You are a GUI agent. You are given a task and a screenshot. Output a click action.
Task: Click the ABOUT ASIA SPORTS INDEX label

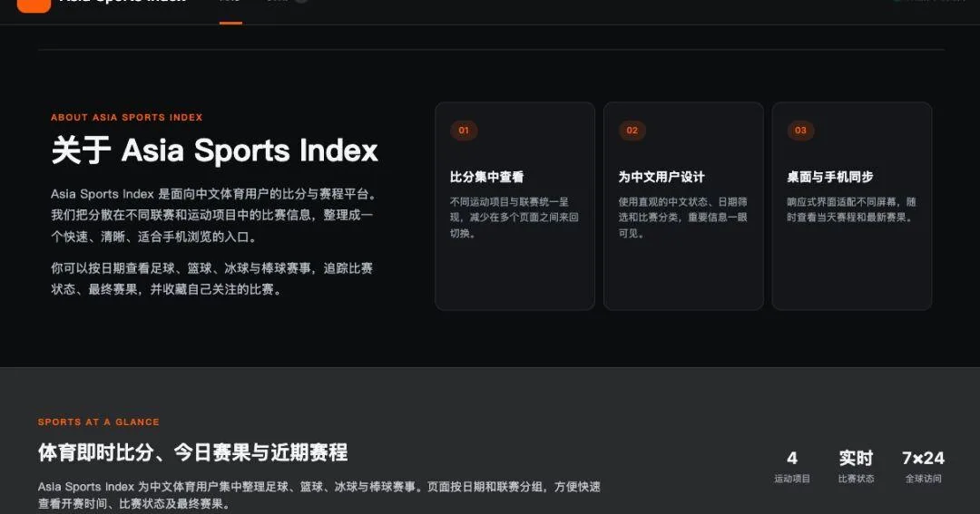[127, 118]
